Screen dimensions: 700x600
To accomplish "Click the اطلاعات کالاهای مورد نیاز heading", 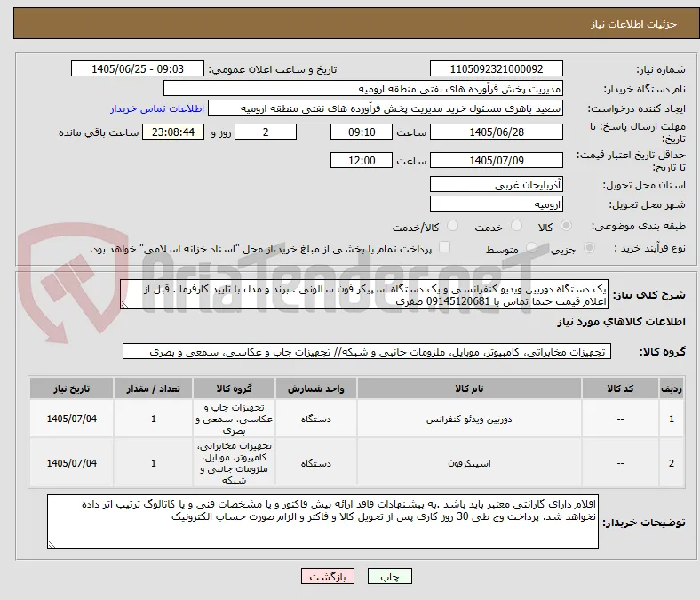I will (x=621, y=322).
